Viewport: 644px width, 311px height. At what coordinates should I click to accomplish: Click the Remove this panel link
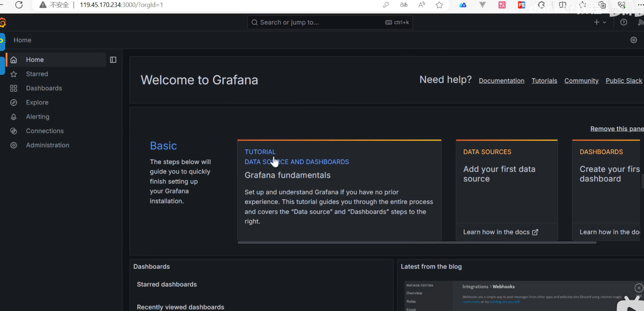pyautogui.click(x=617, y=129)
